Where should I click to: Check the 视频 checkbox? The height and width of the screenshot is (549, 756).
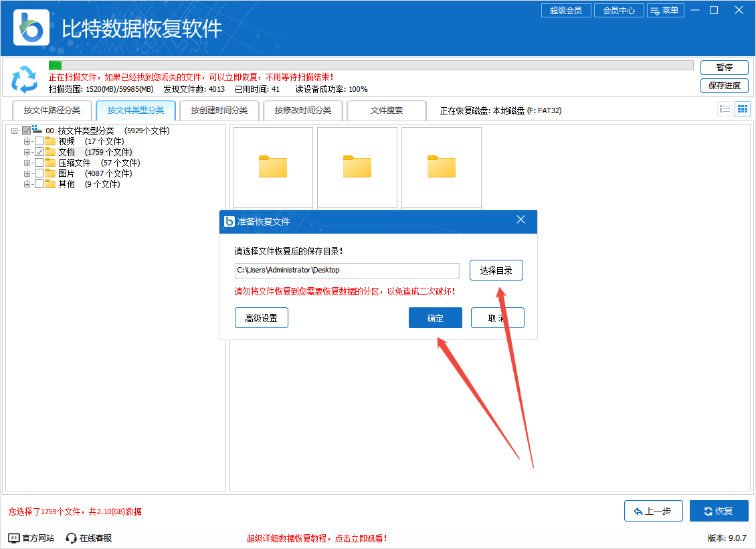(39, 141)
